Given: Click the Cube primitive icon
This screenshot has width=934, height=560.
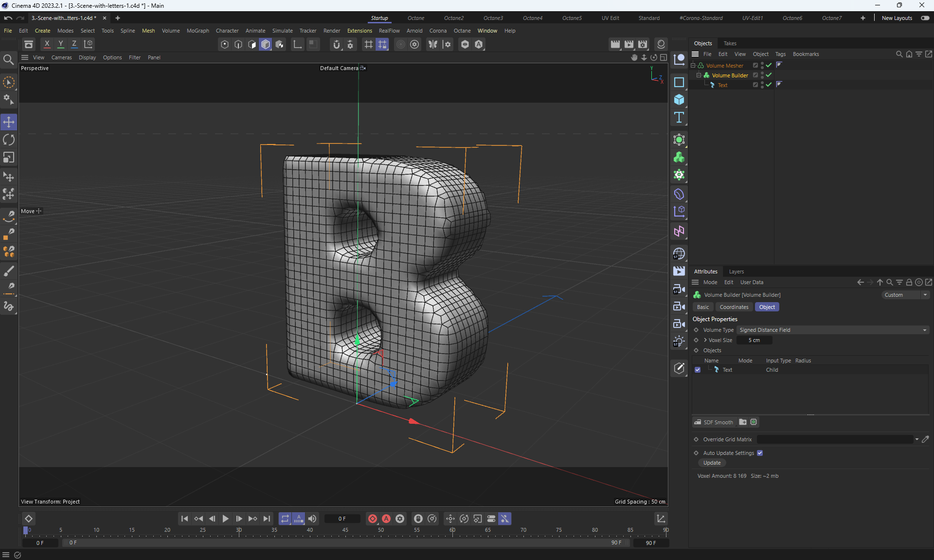Looking at the screenshot, I should point(679,100).
